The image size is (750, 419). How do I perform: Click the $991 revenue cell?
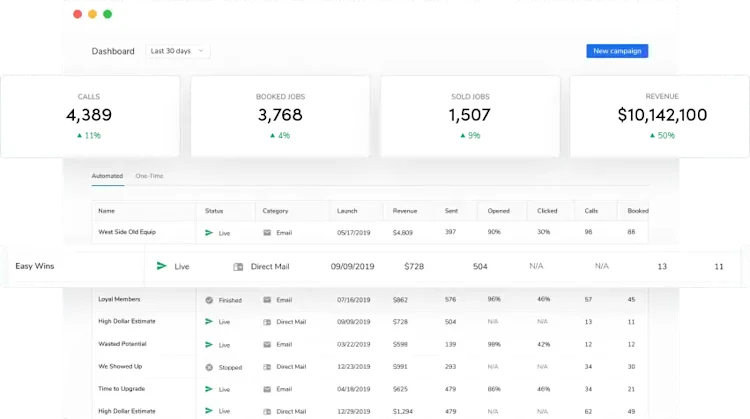coord(400,367)
